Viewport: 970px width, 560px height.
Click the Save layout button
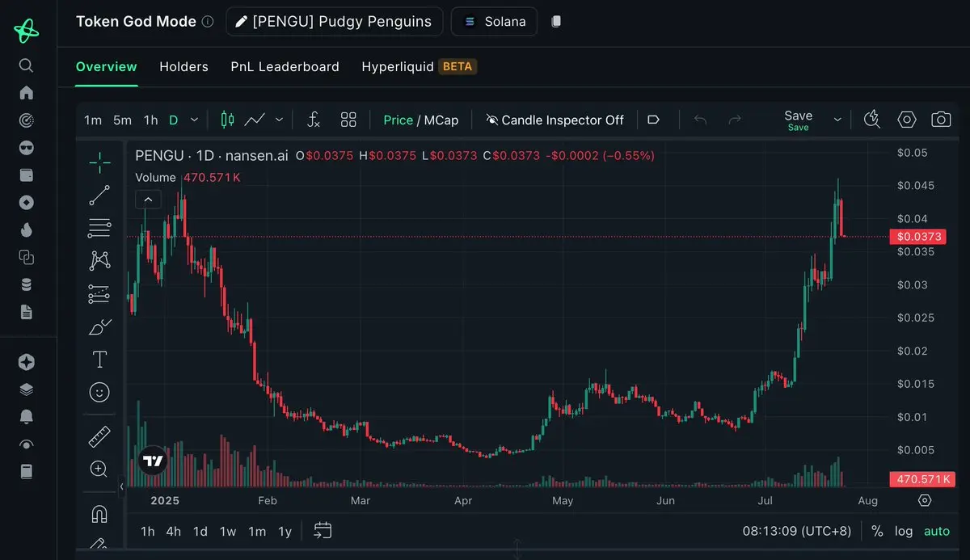(798, 120)
